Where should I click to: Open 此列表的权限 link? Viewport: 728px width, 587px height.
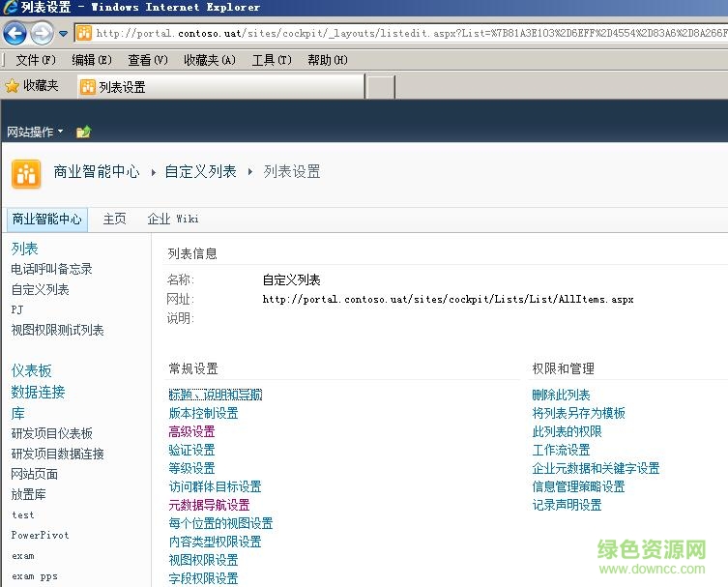(567, 432)
